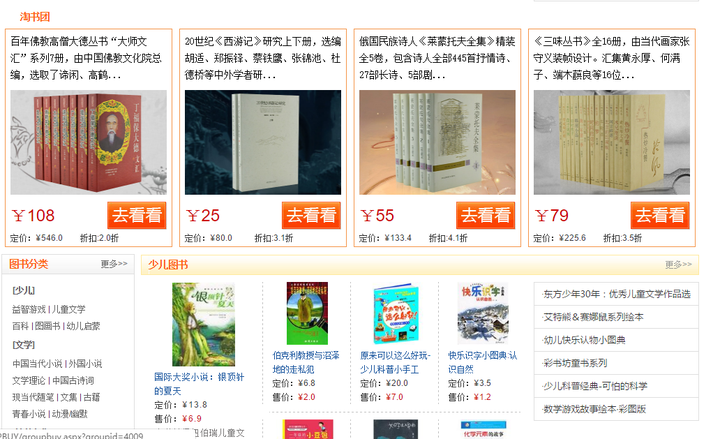Select 儿童文学 category link
Screen dimensions: 720x439
click(69, 309)
